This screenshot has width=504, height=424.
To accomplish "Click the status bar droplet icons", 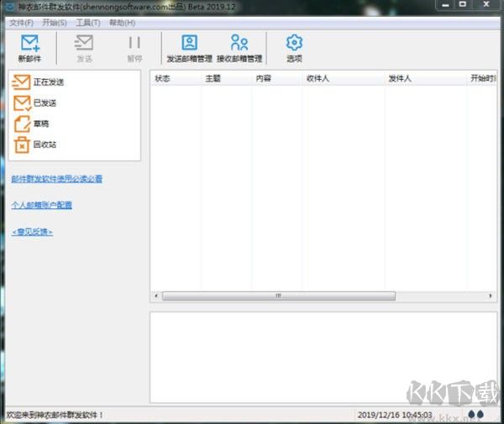I will tap(476, 415).
